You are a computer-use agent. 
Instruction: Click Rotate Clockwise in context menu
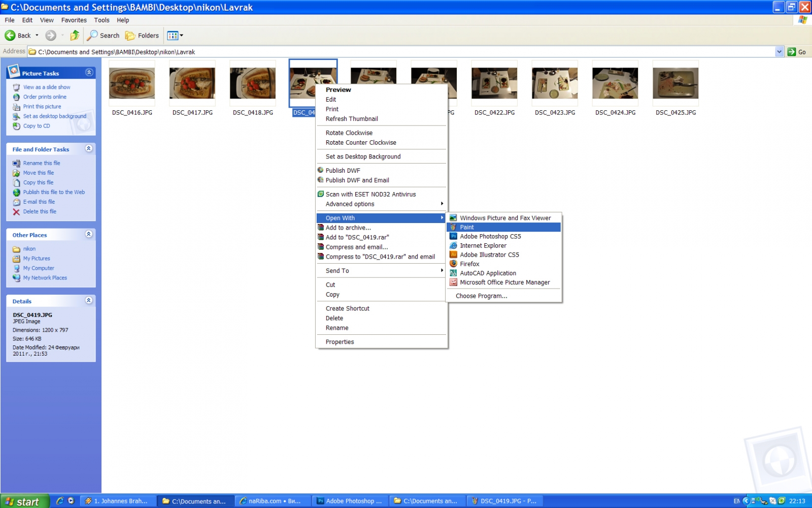(349, 133)
